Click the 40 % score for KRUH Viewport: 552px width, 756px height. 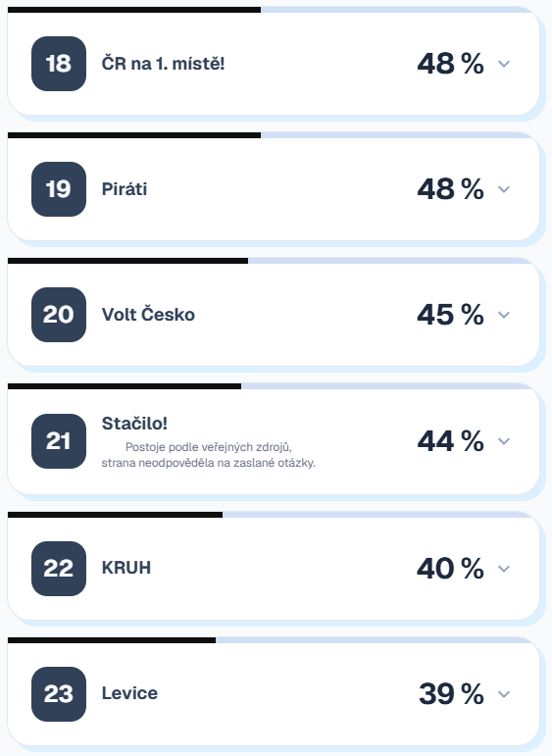click(x=450, y=569)
